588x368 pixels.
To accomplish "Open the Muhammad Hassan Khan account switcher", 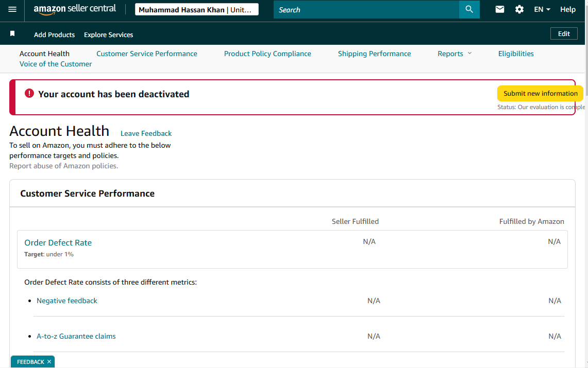I will [x=196, y=10].
